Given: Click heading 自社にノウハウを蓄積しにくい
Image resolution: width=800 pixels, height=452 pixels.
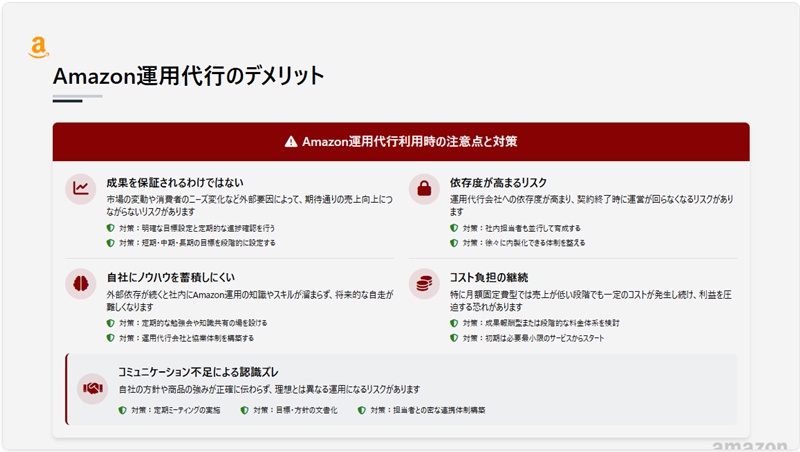Looking at the screenshot, I should point(170,277).
